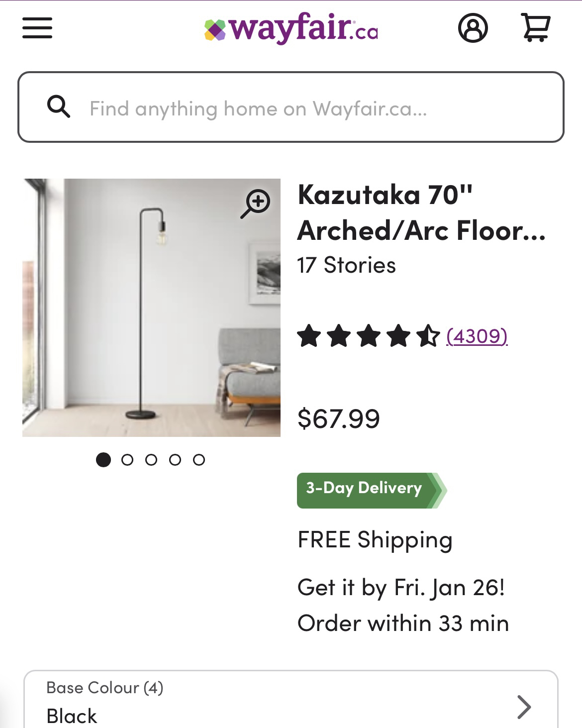Screen dimensions: 582x728
Task: Click the 3-Day Delivery badge
Action: point(372,491)
